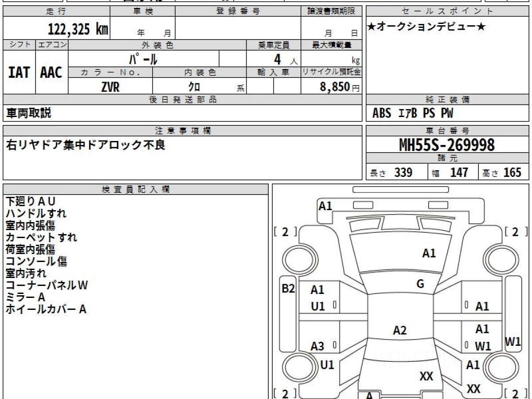Click the 登録番号 column header

point(238,11)
